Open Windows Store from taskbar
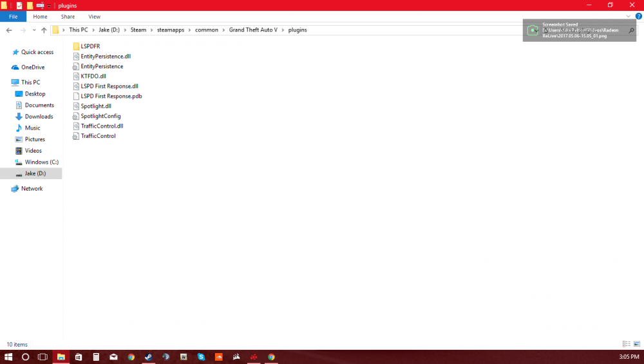 79,357
